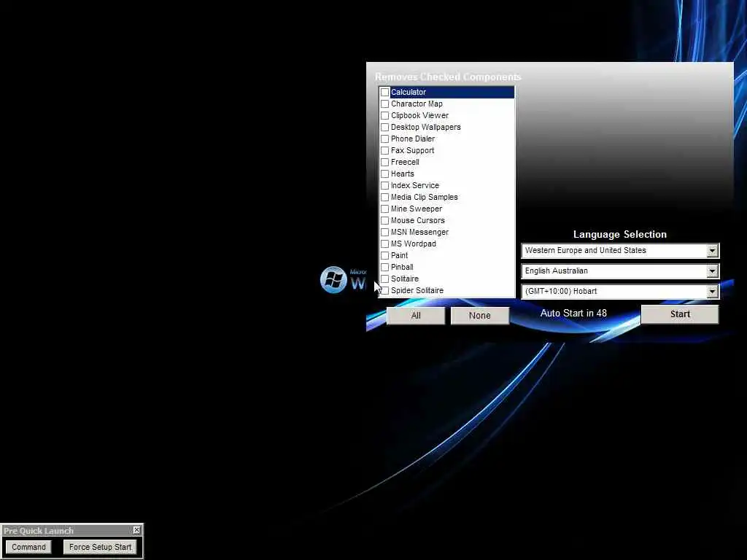Screen dimensions: 747x560
Task: Tick the Clipbook Viewer checkbox
Action: pyautogui.click(x=385, y=115)
